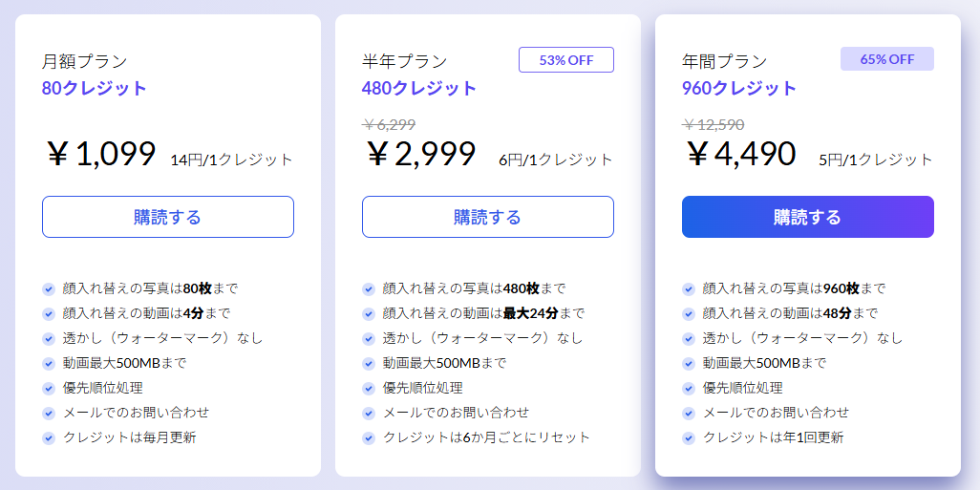Click checkmark beside 最大24分 video feature
980x490 pixels.
[x=369, y=313]
